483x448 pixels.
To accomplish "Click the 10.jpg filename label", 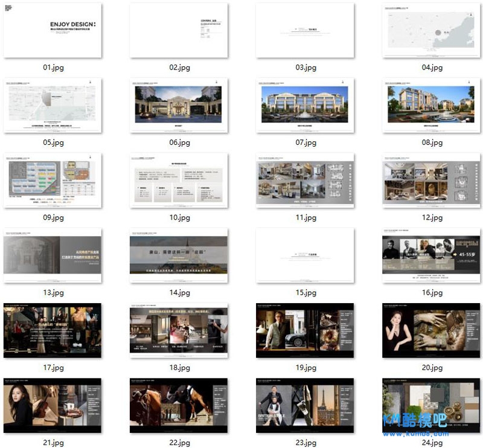I will (x=180, y=218).
